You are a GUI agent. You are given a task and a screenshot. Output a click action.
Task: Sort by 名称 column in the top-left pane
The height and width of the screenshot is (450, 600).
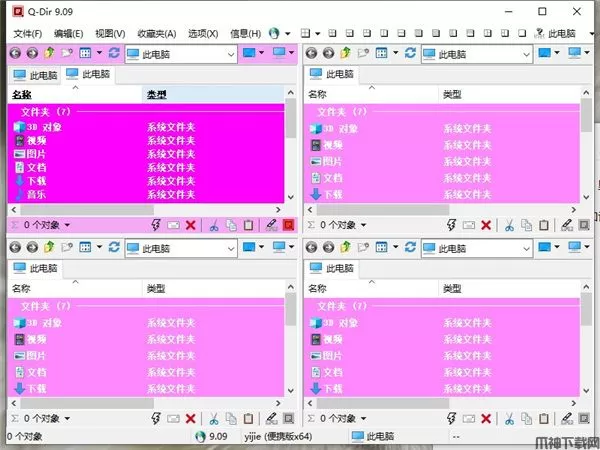point(75,95)
